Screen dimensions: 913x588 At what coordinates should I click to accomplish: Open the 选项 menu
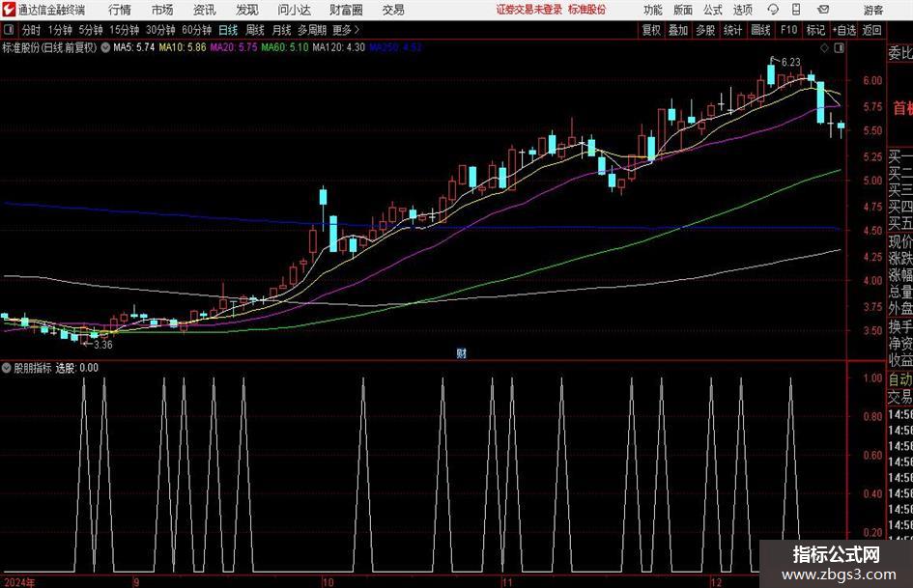click(742, 10)
